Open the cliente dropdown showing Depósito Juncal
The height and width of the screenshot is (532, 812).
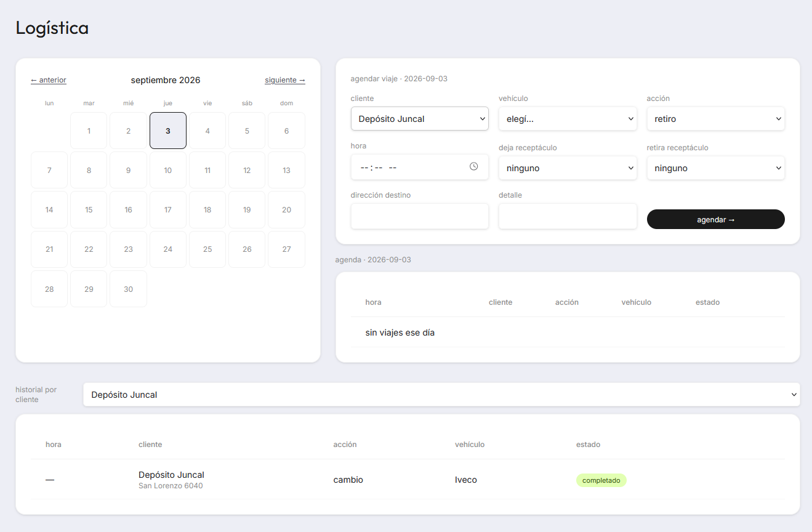[420, 119]
